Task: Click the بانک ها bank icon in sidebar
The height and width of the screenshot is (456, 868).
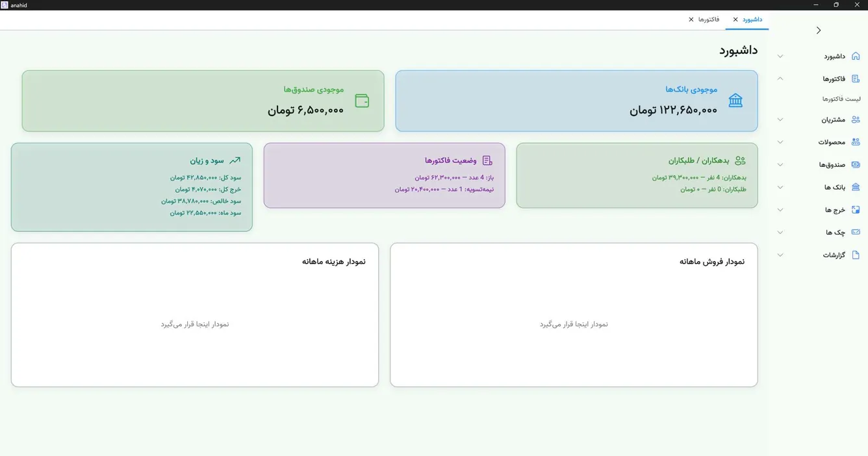Action: pyautogui.click(x=856, y=187)
